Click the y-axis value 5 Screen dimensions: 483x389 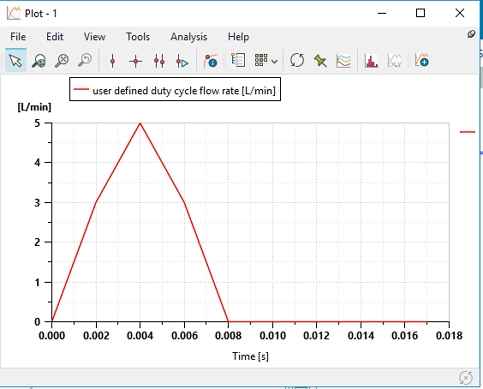click(x=37, y=123)
